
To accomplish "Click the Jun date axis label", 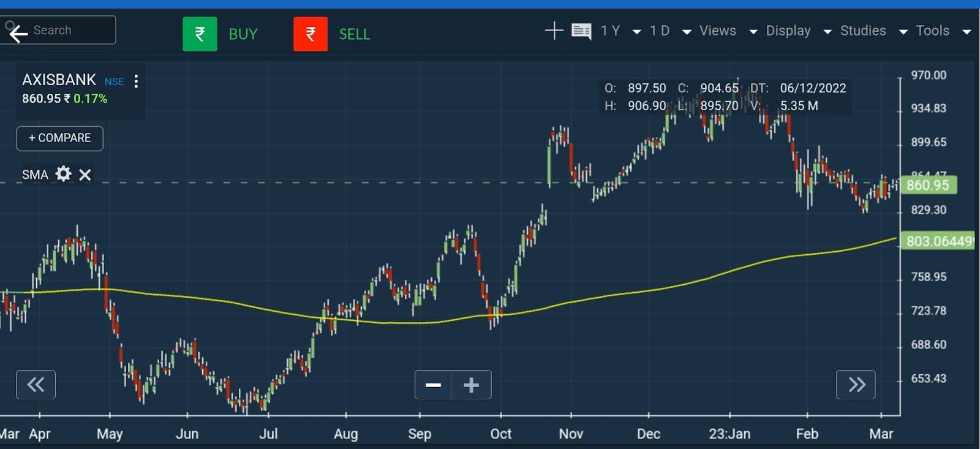I will (x=187, y=434).
